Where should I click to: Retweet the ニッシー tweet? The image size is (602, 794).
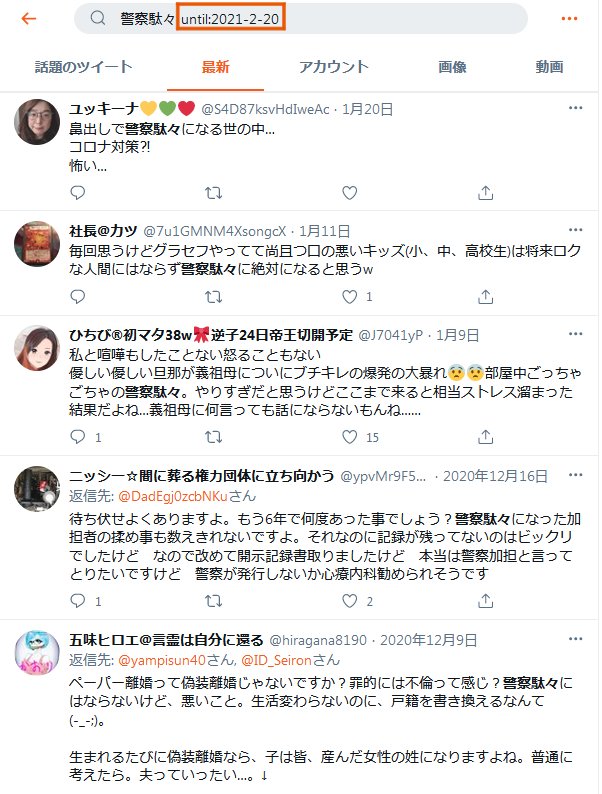(x=213, y=601)
